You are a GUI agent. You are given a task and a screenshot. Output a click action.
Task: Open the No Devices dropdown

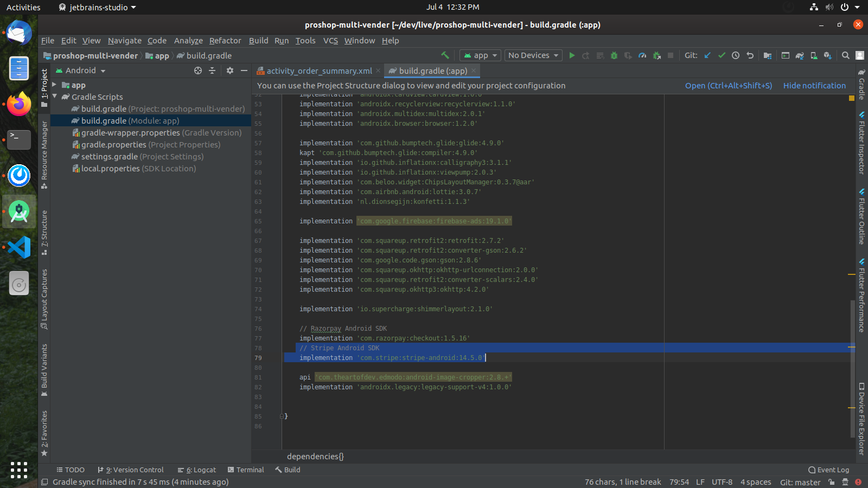(533, 55)
